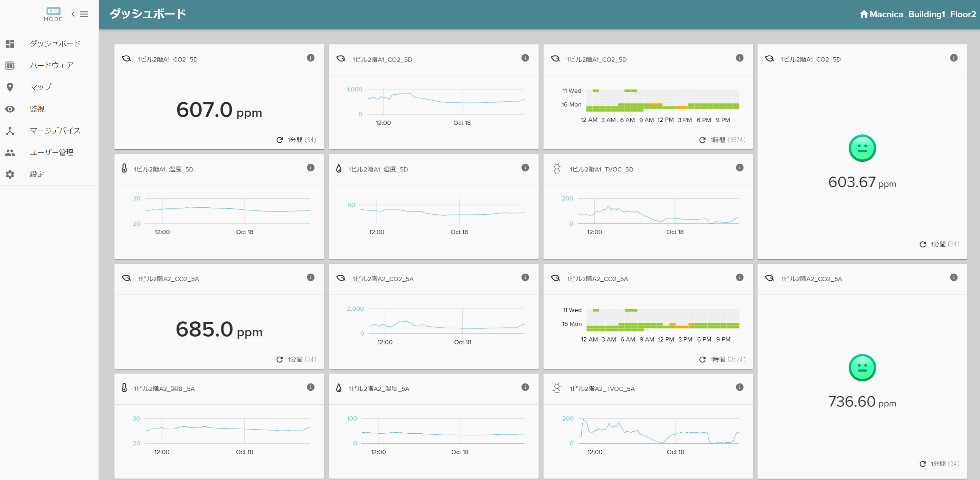Open info on A1 CO2 line chart card
Image resolution: width=980 pixels, height=480 pixels.
tap(525, 58)
